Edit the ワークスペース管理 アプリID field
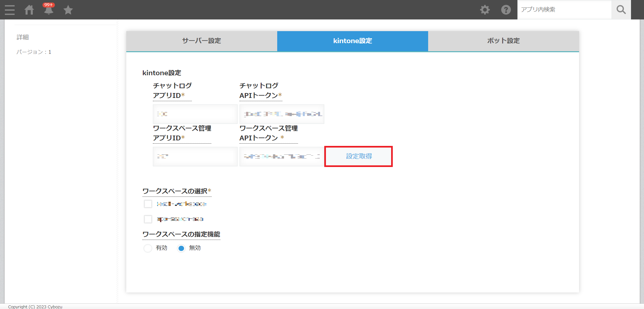Viewport: 644px width, 309px height. pos(195,157)
